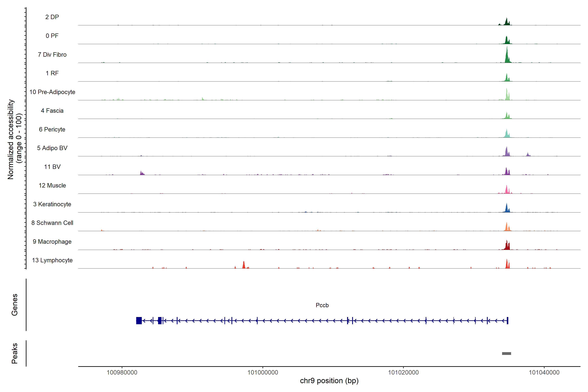This screenshot has height=392, width=588.
Task: Click the 101040000 x-axis tick label
Action: click(544, 373)
